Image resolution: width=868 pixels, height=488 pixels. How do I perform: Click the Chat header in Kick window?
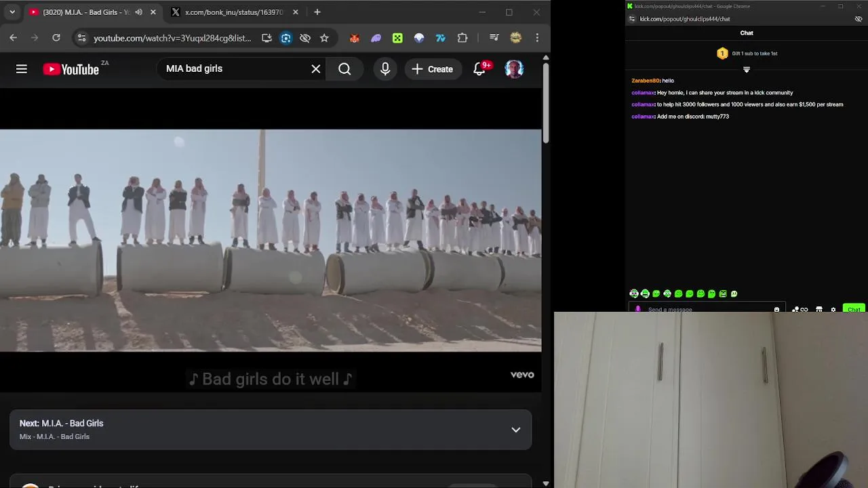747,33
